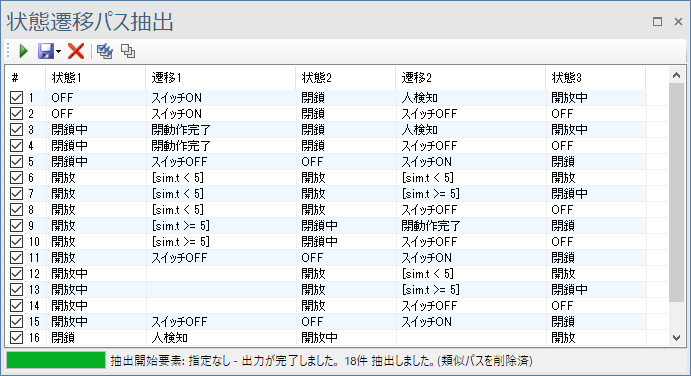Toggle the checkbox for row 14
This screenshot has height=376, width=691.
(x=16, y=305)
